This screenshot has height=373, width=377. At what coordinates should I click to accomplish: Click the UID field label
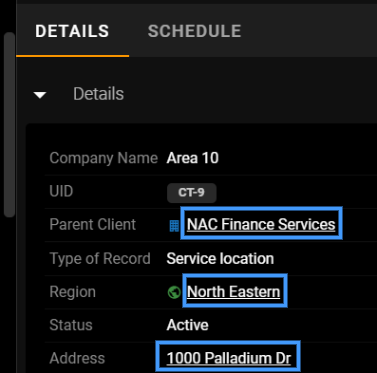(x=61, y=191)
